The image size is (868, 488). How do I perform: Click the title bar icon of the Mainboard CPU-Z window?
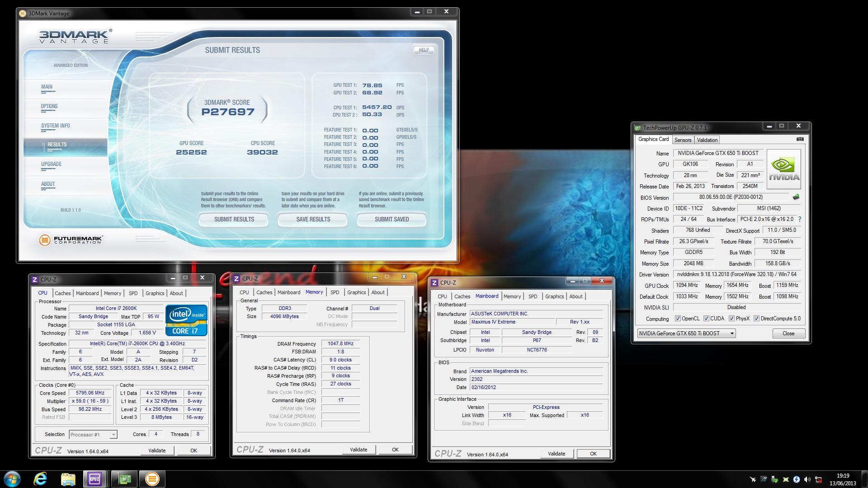tap(434, 283)
